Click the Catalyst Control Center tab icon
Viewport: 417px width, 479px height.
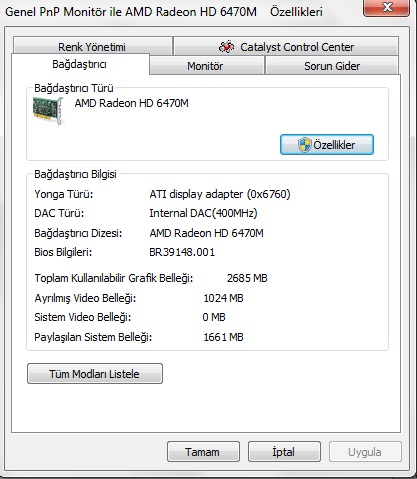pyautogui.click(x=227, y=47)
